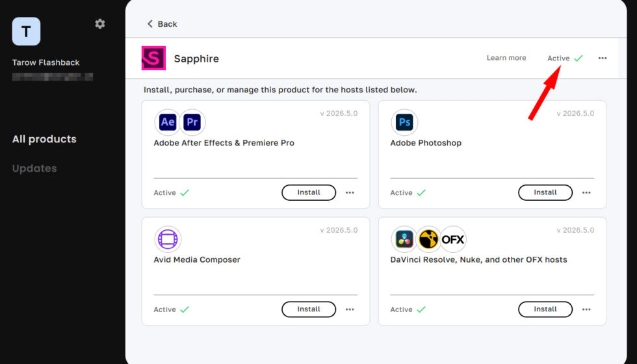Click the Premiere Pro host icon
Screen dimensions: 637x364
(192, 122)
